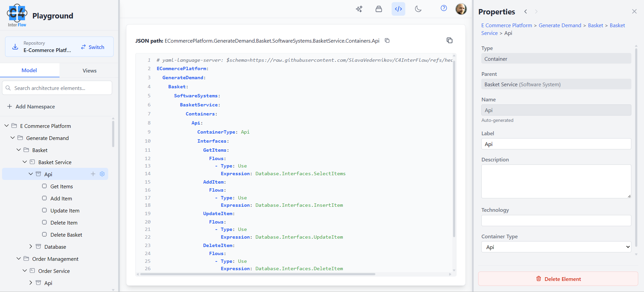This screenshot has width=644, height=292.
Task: Switch to dark mode with moon icon
Action: (x=418, y=9)
